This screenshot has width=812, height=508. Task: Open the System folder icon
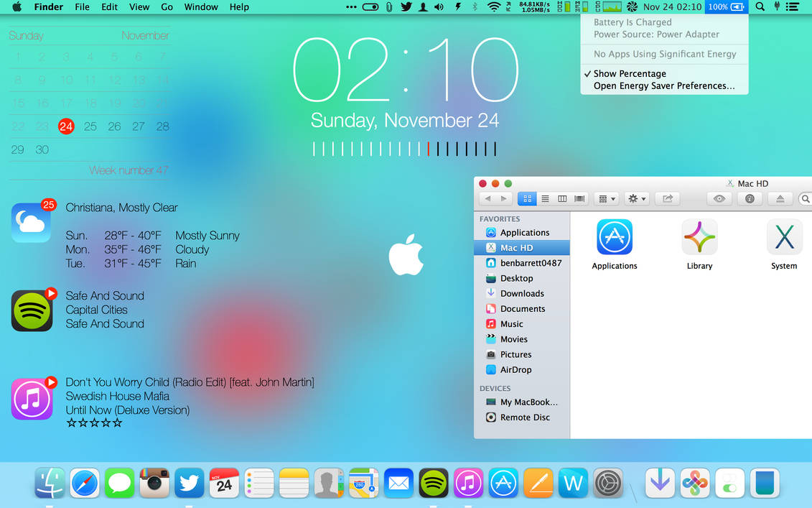784,237
